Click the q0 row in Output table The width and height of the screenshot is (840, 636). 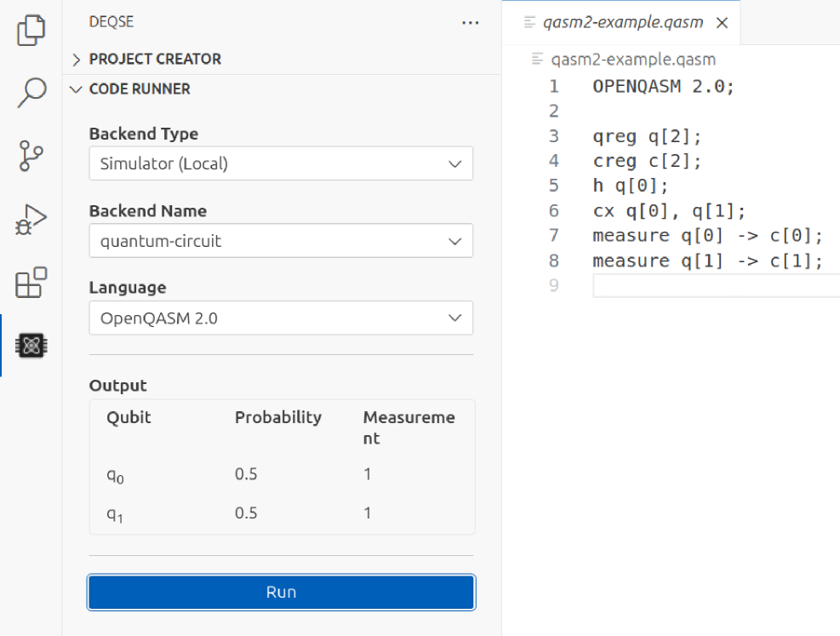click(x=281, y=474)
